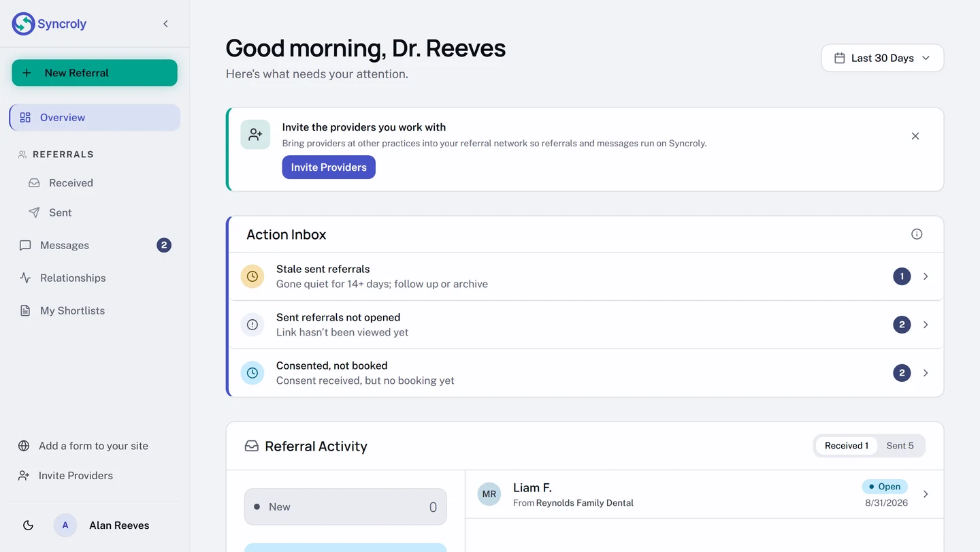The width and height of the screenshot is (980, 552).
Task: Click the stale referrals count badge 1
Action: tap(902, 276)
